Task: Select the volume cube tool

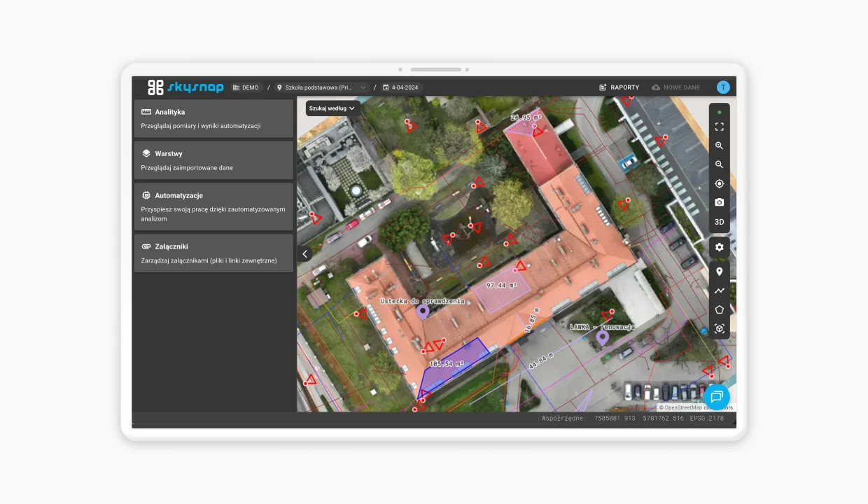Action: (x=719, y=328)
